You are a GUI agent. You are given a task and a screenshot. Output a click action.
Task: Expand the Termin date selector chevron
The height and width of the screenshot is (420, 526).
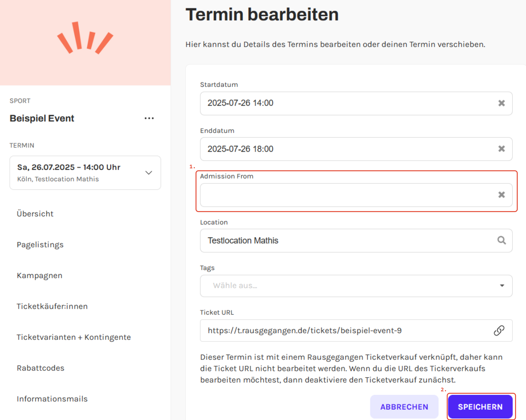[x=149, y=173]
